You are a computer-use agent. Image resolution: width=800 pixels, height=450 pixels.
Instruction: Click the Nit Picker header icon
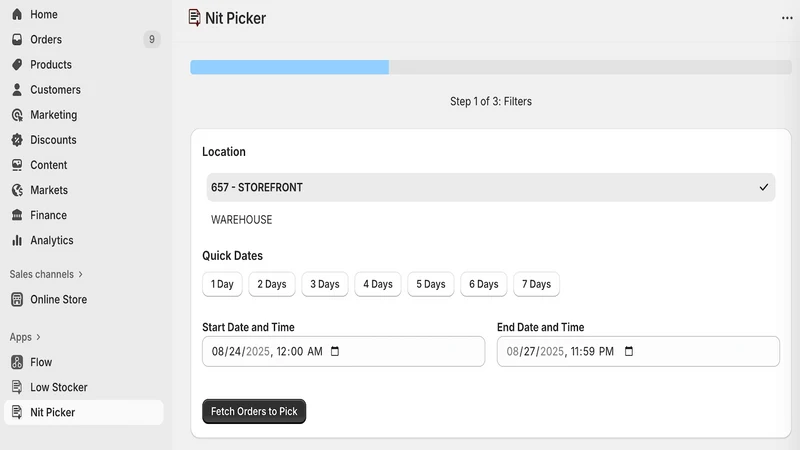(194, 18)
